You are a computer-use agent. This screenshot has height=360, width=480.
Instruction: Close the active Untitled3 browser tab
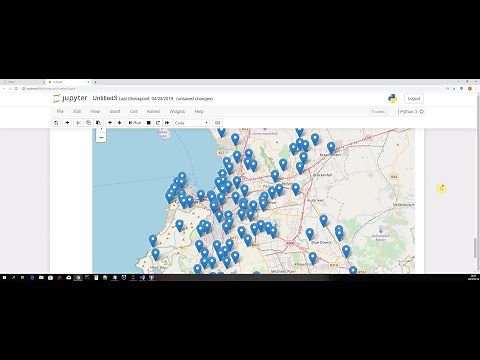[89, 82]
